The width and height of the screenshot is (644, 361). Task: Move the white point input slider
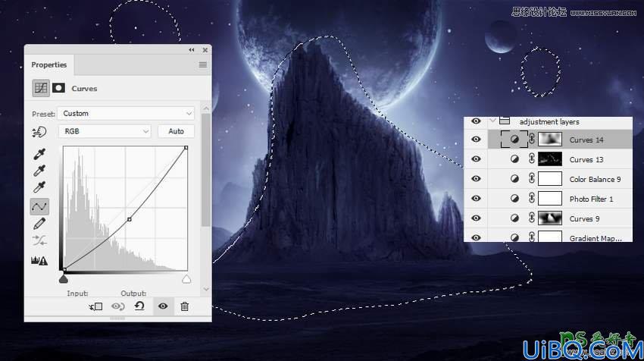[186, 280]
